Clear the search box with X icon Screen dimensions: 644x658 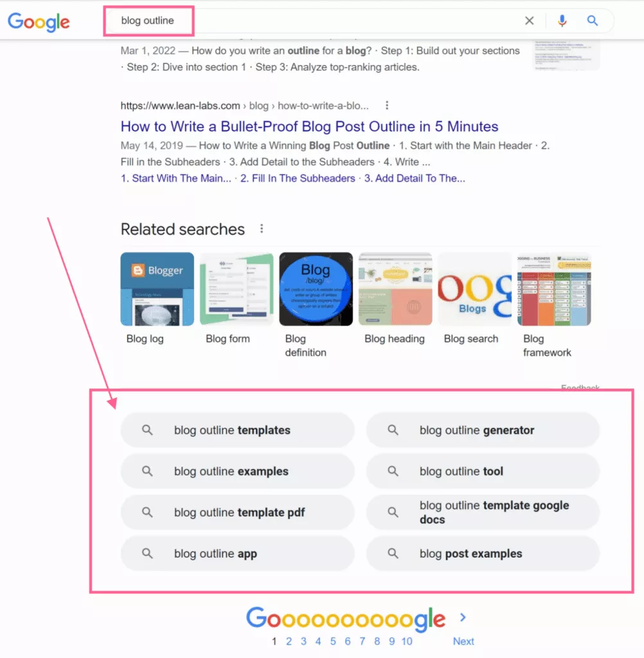(530, 21)
